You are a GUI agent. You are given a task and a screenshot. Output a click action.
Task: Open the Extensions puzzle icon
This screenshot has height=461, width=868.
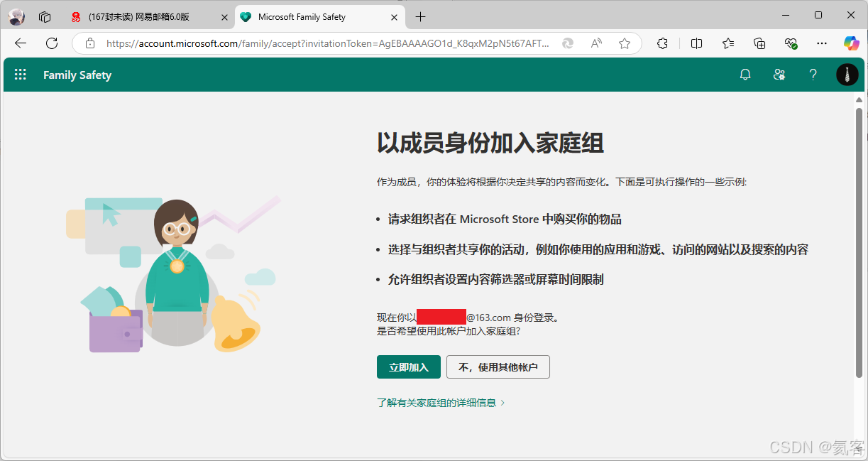[x=662, y=43]
